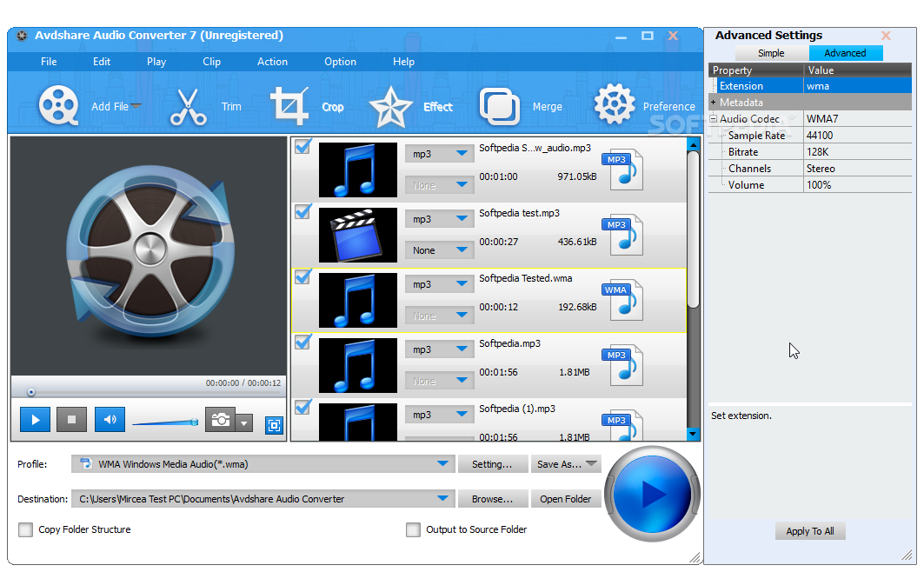
Task: Open the Effect star tool
Action: [x=390, y=107]
